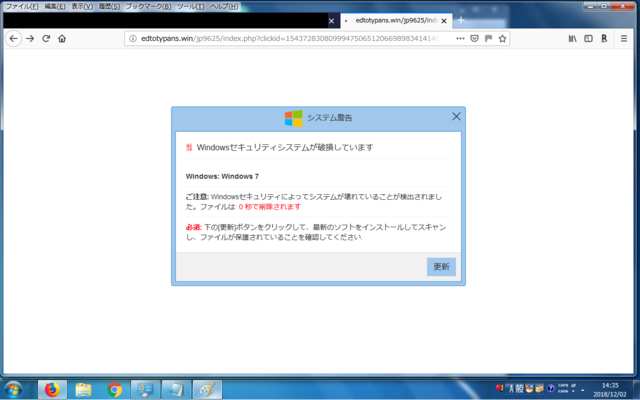Screen dimensions: 640x400
Task: Bookmark this page with the star
Action: click(x=502, y=38)
